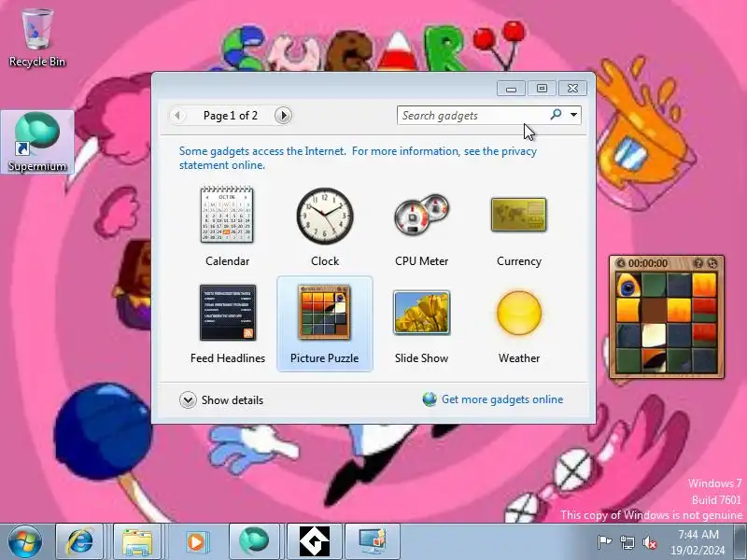Click the Page 1 of 2 label
Image resolution: width=747 pixels, height=560 pixels.
tap(231, 116)
